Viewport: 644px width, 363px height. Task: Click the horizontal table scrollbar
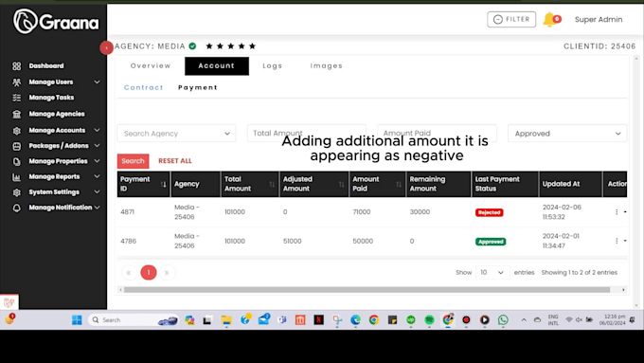[367, 290]
